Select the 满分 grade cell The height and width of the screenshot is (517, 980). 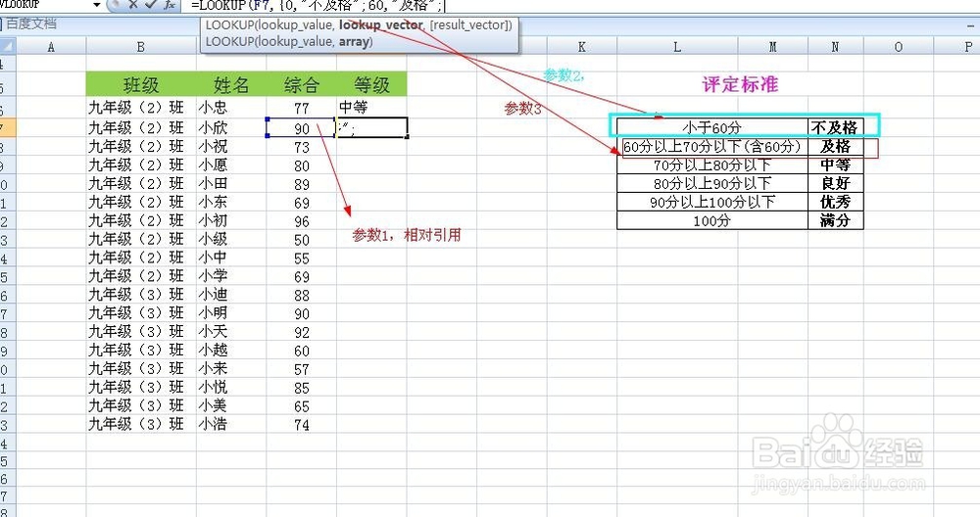836,220
